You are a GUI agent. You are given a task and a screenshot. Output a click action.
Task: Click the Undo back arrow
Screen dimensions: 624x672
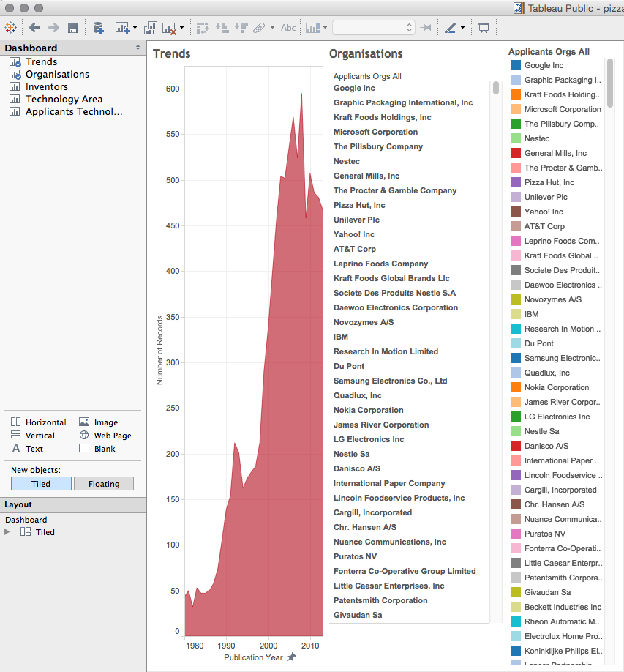coord(34,28)
